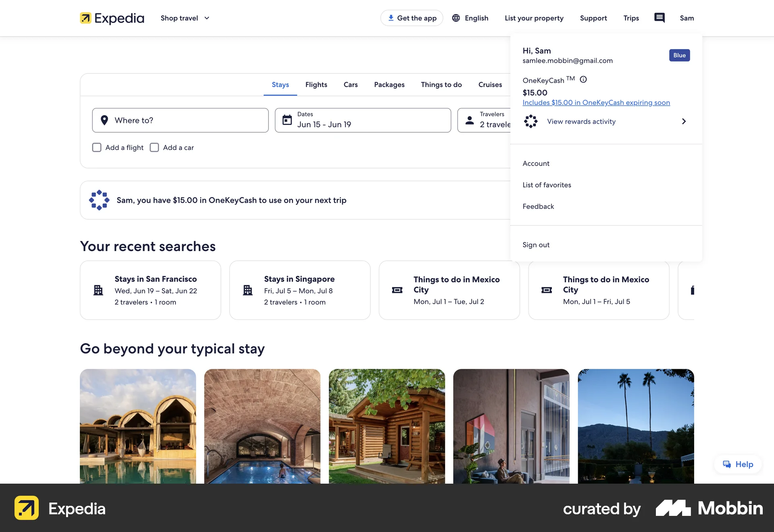Enable the Add a car option

pos(154,148)
